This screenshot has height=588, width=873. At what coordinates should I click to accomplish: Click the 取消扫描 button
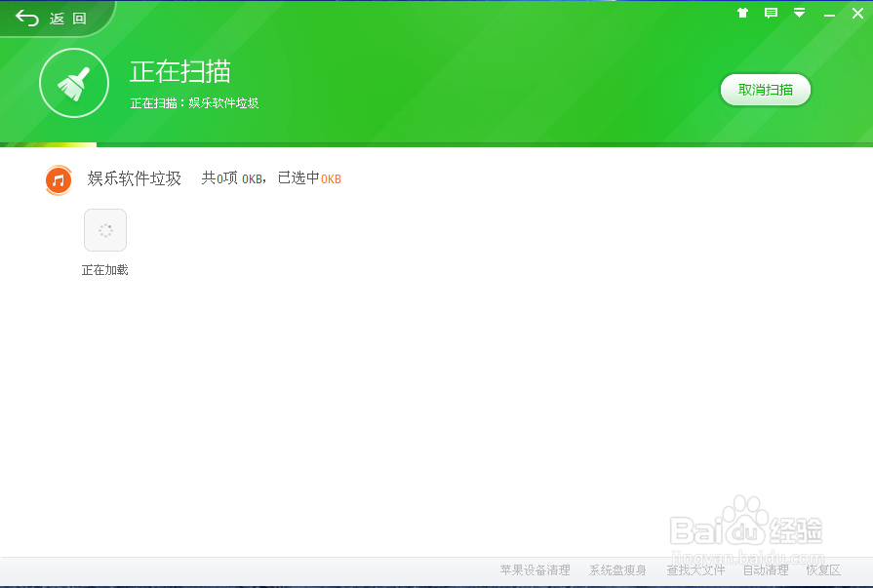tap(766, 90)
